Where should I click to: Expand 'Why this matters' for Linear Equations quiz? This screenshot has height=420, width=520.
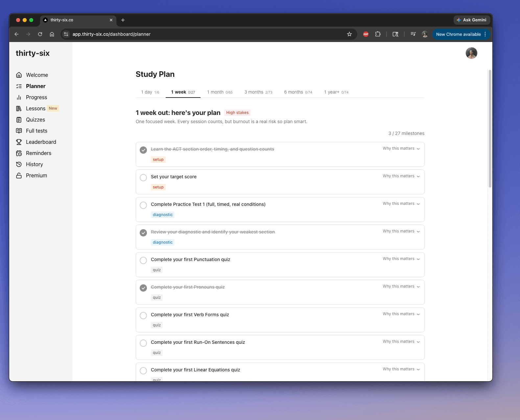[x=401, y=369]
